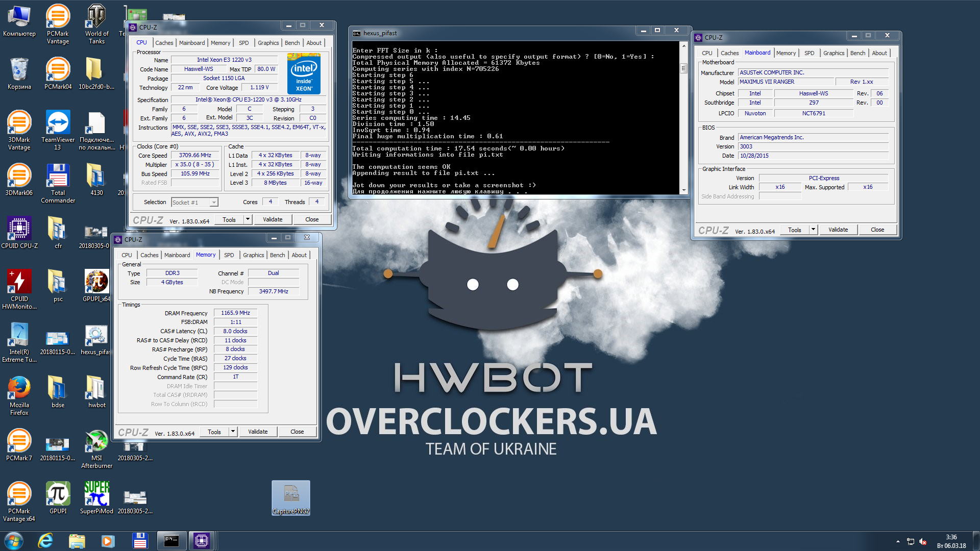Launch Mozilla Firefox from desktop
980x551 pixels.
pyautogui.click(x=19, y=395)
